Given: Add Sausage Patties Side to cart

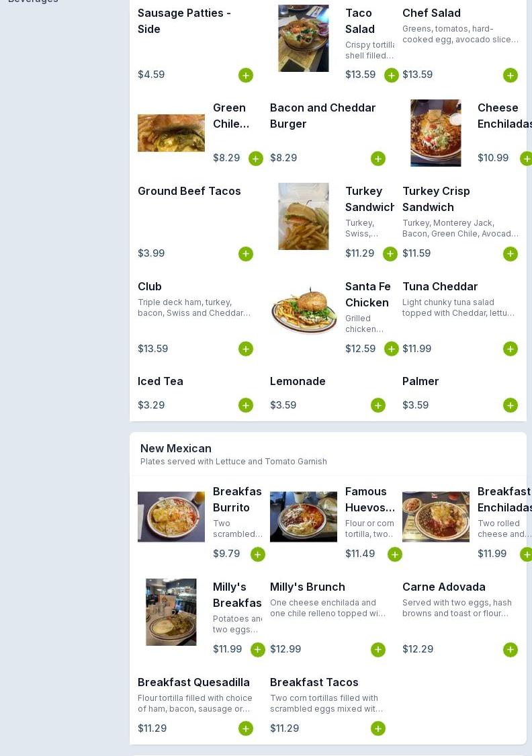Looking at the screenshot, I should pyautogui.click(x=246, y=75).
